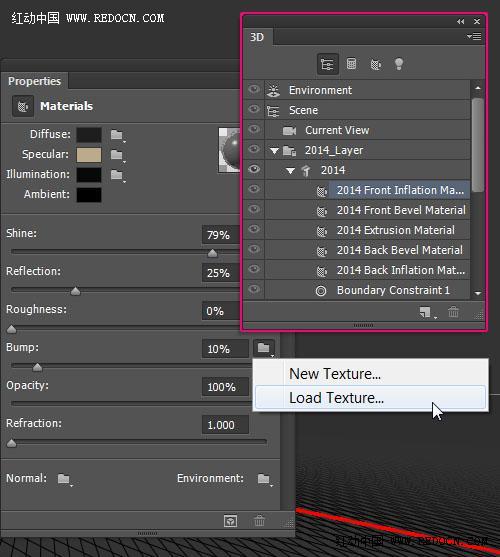Image resolution: width=500 pixels, height=557 pixels.
Task: Toggle visibility of 2014_Layer
Action: (x=254, y=149)
